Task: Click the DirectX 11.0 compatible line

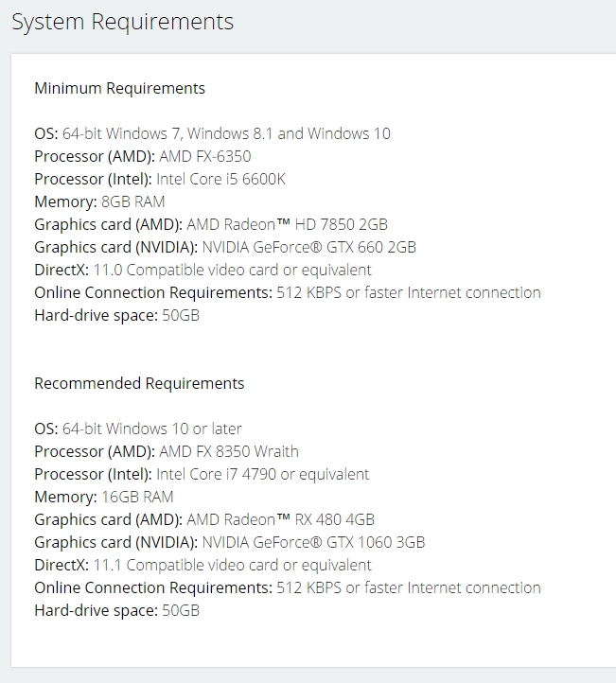Action: click(x=202, y=270)
